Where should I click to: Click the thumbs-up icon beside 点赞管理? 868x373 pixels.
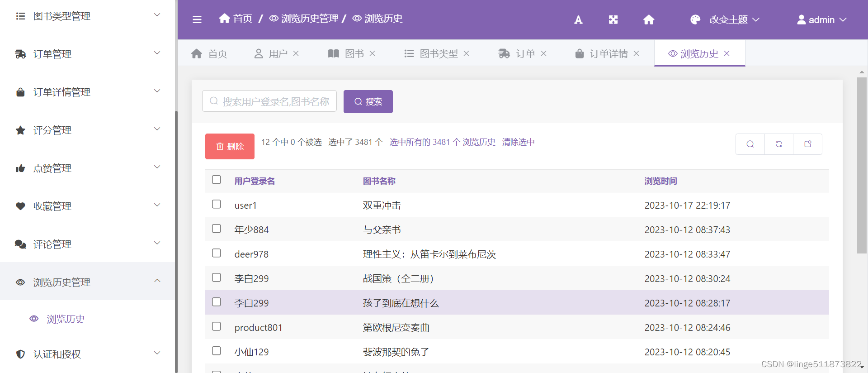click(20, 168)
